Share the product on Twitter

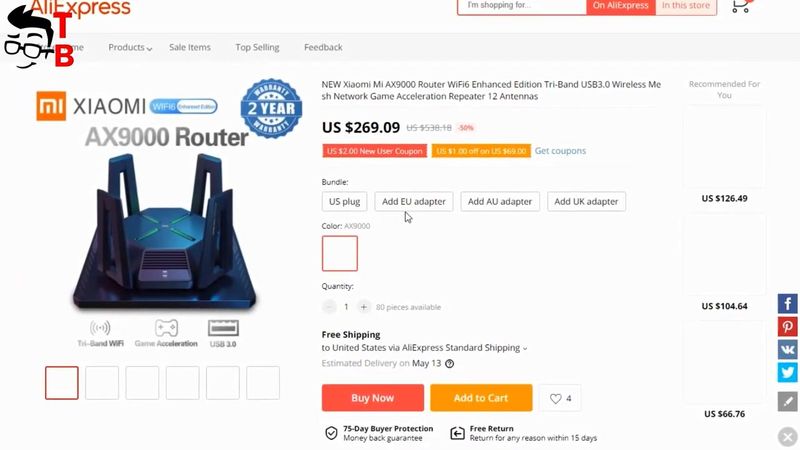(x=787, y=372)
